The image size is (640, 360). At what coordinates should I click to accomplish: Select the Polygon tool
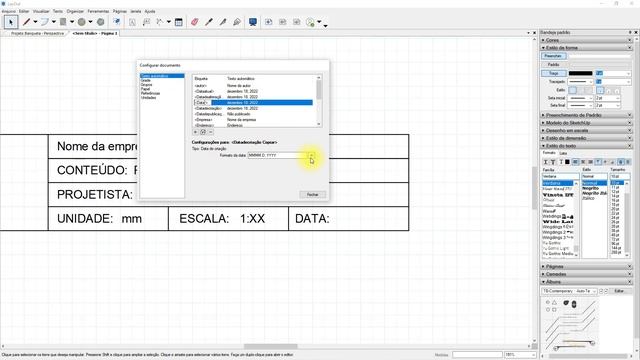[x=100, y=22]
